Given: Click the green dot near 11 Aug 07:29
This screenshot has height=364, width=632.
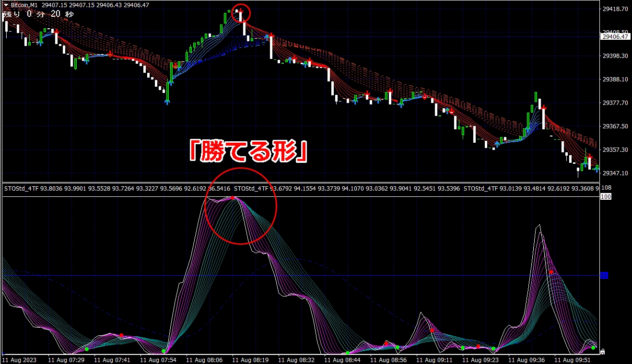Looking at the screenshot, I should (87, 349).
